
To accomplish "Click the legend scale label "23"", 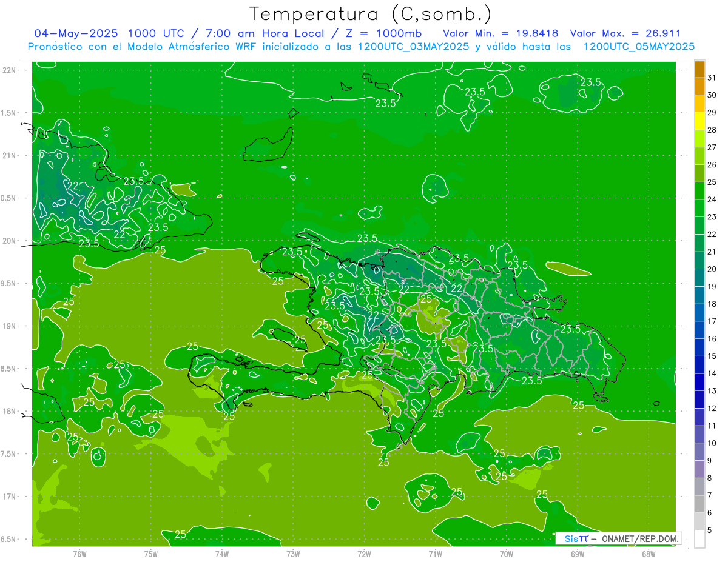I will click(712, 217).
